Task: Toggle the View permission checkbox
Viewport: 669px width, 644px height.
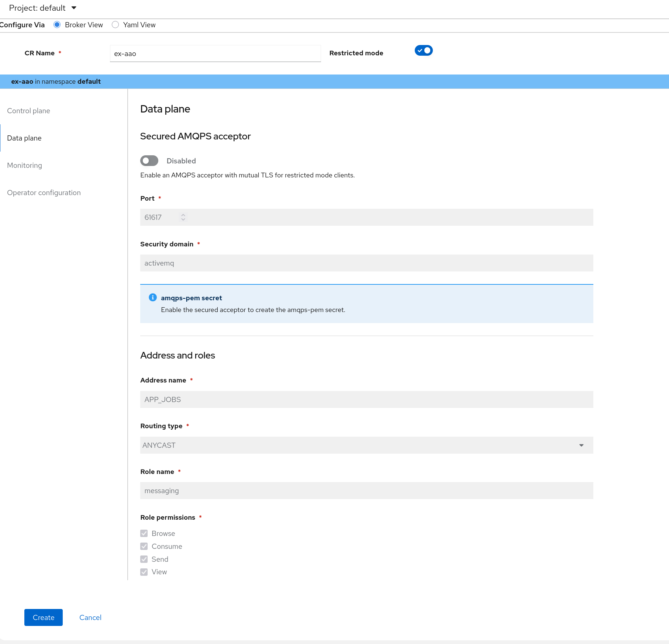Action: pos(144,572)
